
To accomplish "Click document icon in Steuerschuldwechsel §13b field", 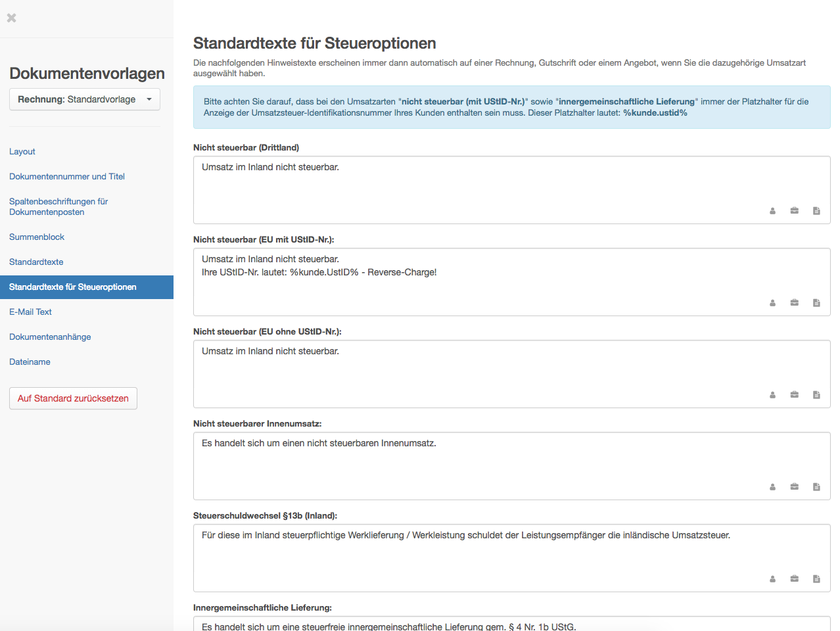I will 816,579.
